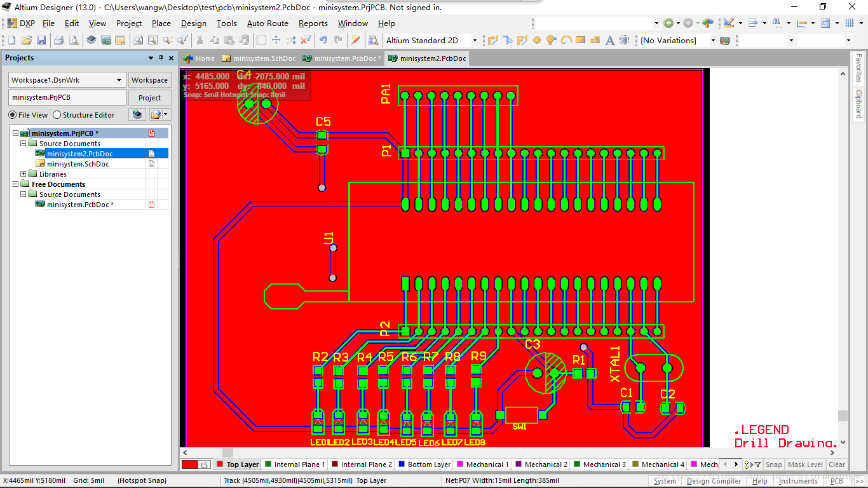Open the Grids toolbar icon

pyautogui.click(x=850, y=23)
